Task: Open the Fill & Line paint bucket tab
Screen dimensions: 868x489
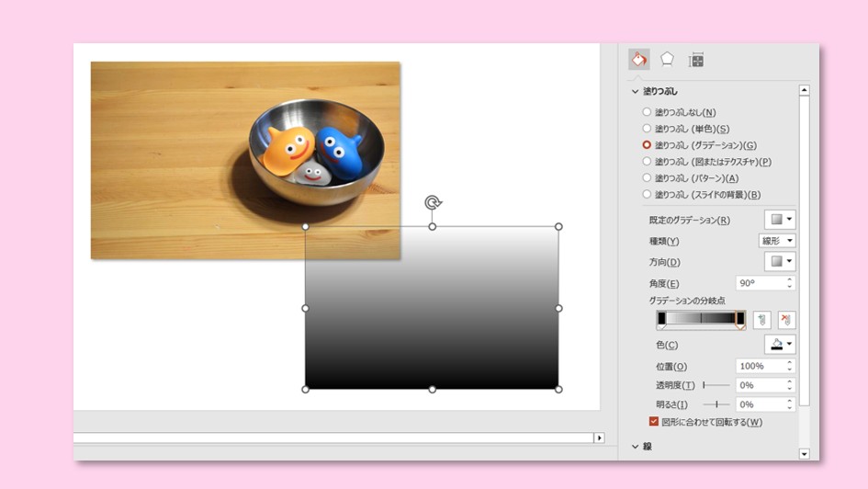Action: 638,59
